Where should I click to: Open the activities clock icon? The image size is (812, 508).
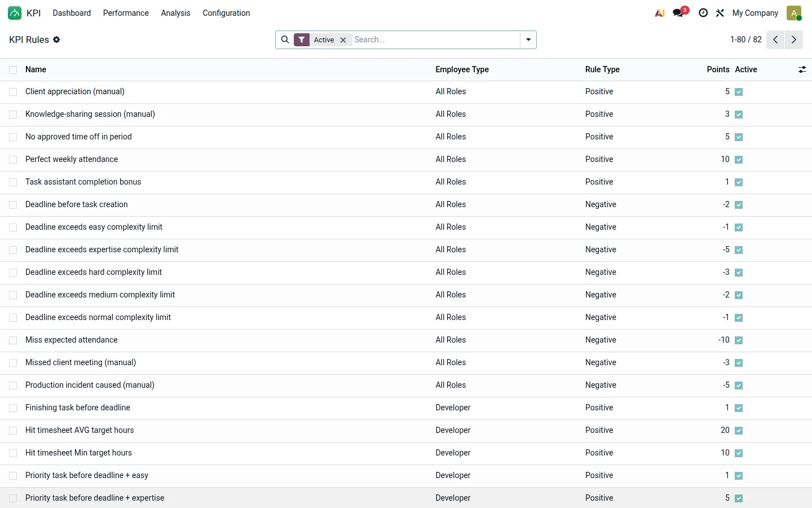click(703, 13)
